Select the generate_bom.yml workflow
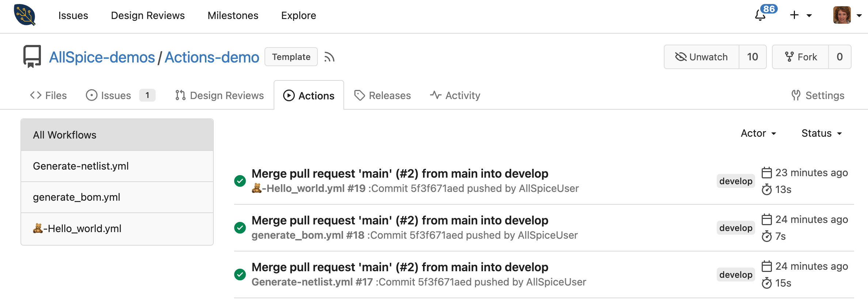 [77, 197]
